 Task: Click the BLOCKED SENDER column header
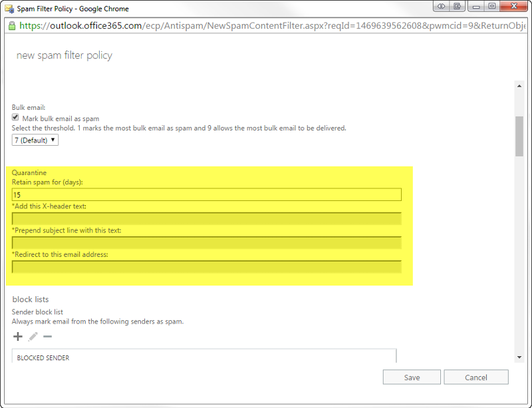click(x=43, y=357)
